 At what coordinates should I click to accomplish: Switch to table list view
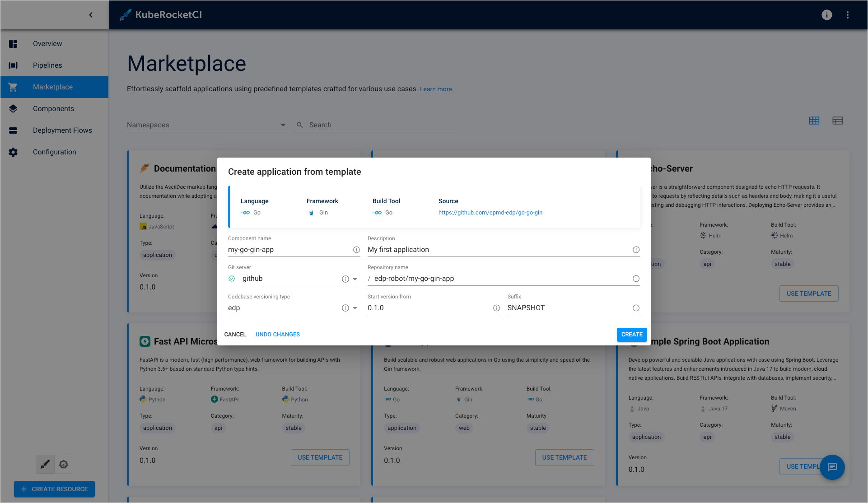click(837, 121)
